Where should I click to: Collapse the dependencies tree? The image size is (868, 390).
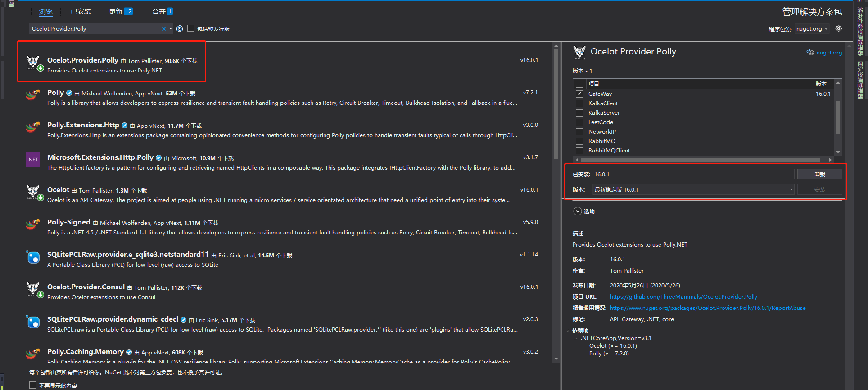tap(568, 331)
